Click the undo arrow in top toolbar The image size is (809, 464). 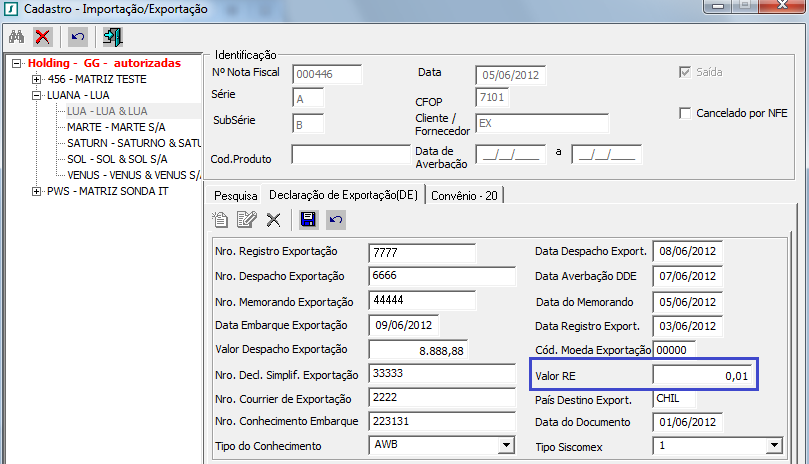(x=77, y=37)
